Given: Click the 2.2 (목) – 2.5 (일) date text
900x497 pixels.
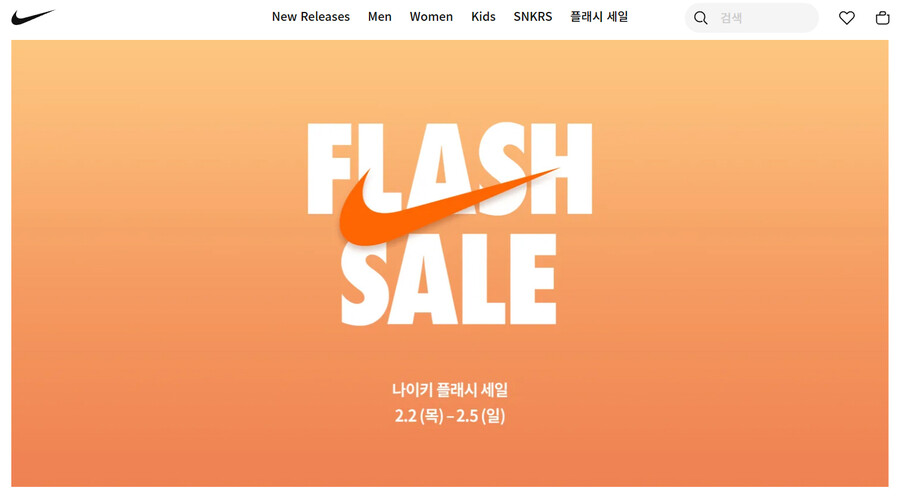Looking at the screenshot, I should pos(449,416).
